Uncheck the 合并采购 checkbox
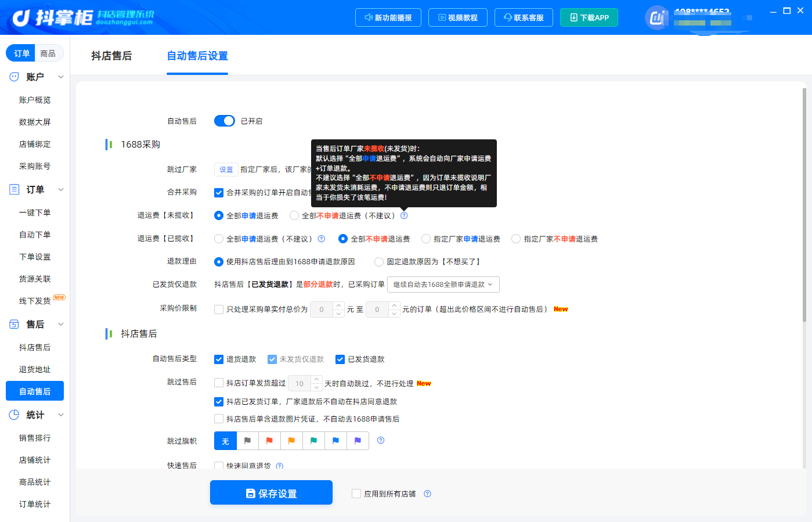Viewport: 812px width, 522px height. [219, 193]
